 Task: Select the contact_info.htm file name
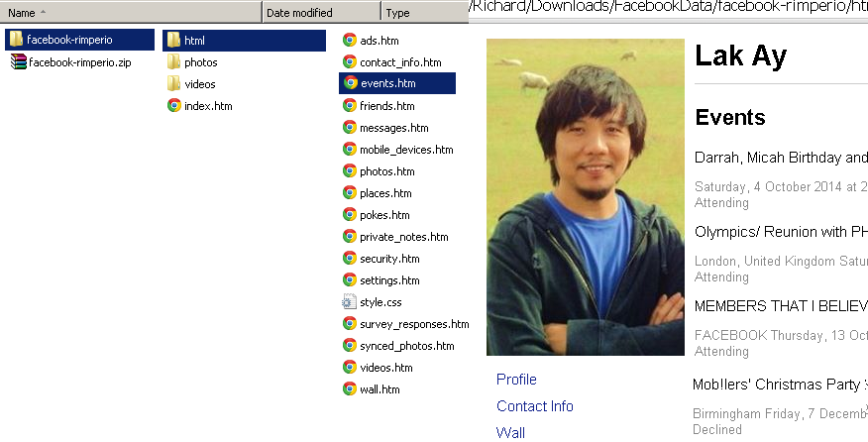(400, 62)
